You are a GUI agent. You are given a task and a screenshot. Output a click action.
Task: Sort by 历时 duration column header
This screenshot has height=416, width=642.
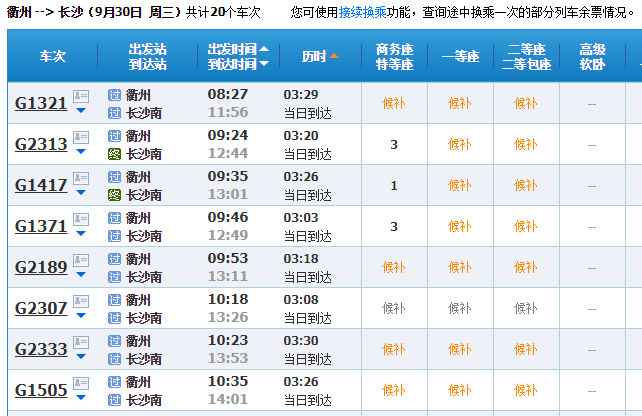(x=320, y=56)
